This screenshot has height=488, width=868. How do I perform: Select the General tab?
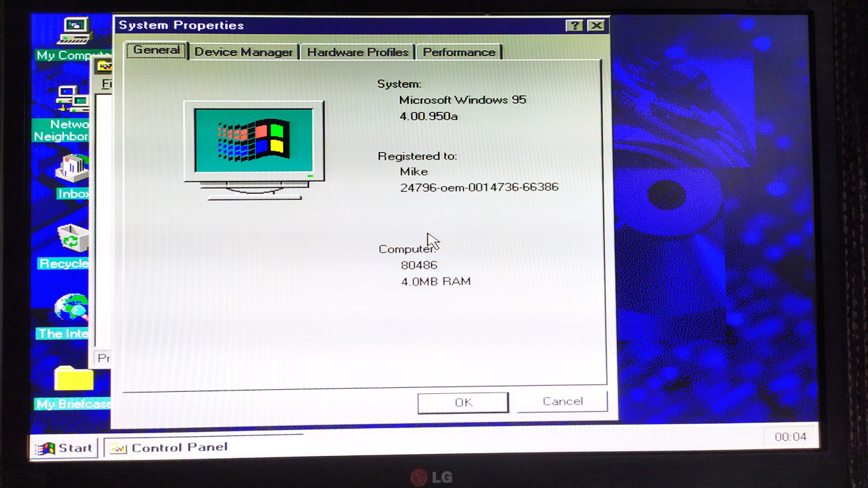pos(156,50)
